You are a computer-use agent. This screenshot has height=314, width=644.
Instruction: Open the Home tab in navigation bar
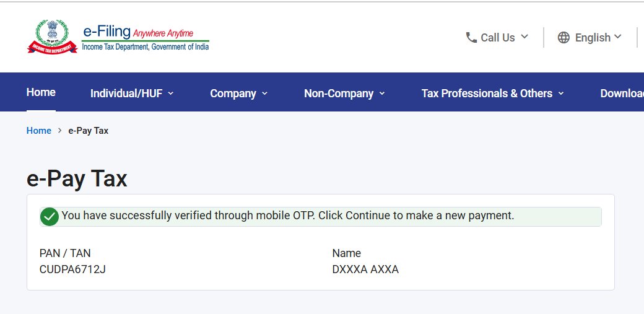pos(41,92)
